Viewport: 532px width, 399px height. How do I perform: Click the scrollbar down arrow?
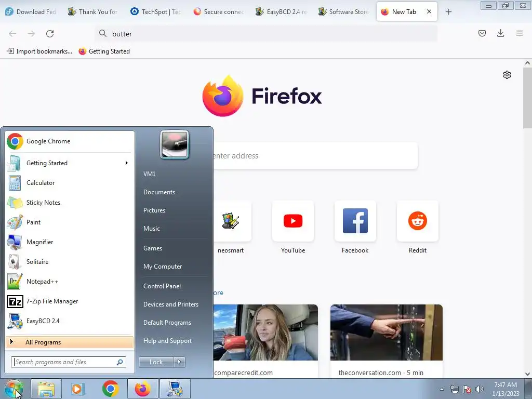(x=528, y=374)
